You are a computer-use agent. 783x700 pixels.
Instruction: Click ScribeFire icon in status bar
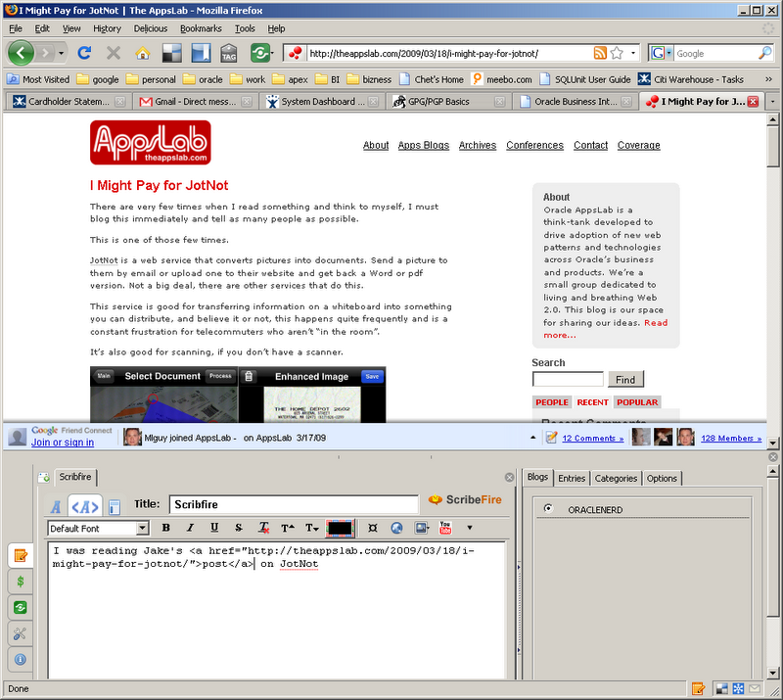[698, 689]
